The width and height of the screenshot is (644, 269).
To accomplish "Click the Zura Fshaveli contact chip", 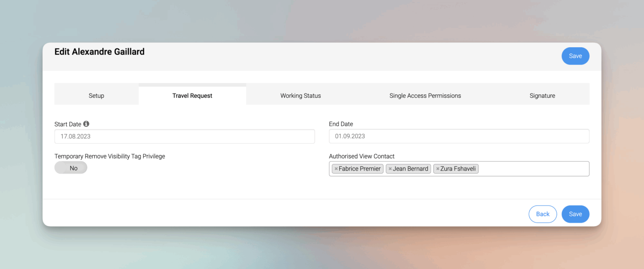I will point(458,169).
